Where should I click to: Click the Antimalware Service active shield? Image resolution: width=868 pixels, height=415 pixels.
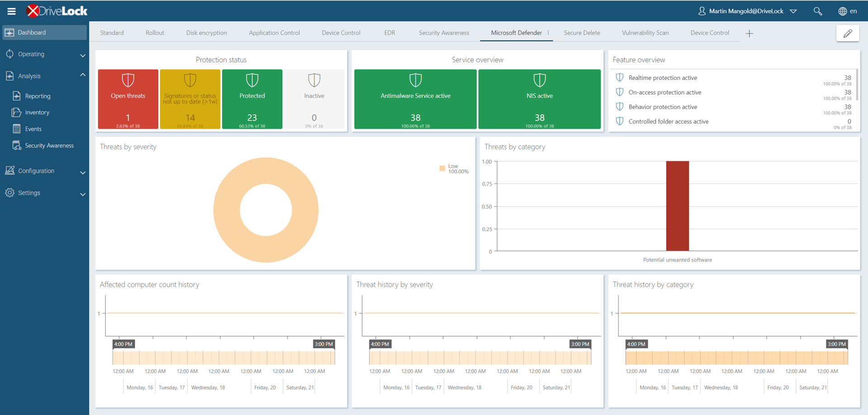point(415,80)
